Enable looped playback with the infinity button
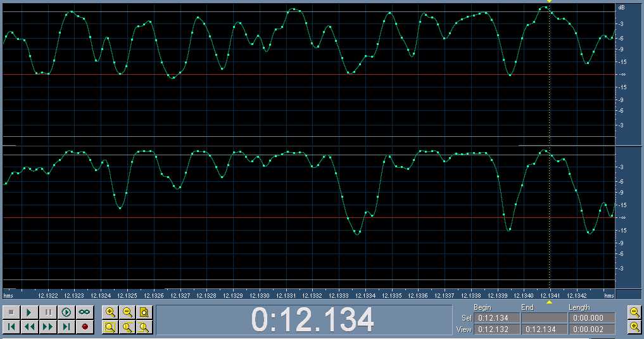 [85, 312]
